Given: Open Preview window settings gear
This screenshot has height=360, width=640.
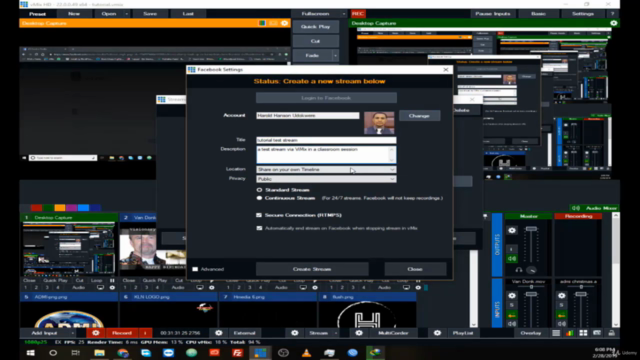Looking at the screenshot, I should (284, 23).
